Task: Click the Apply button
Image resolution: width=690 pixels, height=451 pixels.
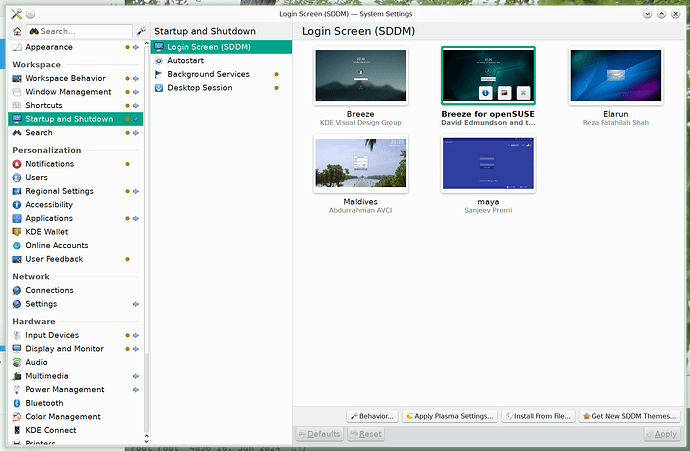Action: pos(662,434)
